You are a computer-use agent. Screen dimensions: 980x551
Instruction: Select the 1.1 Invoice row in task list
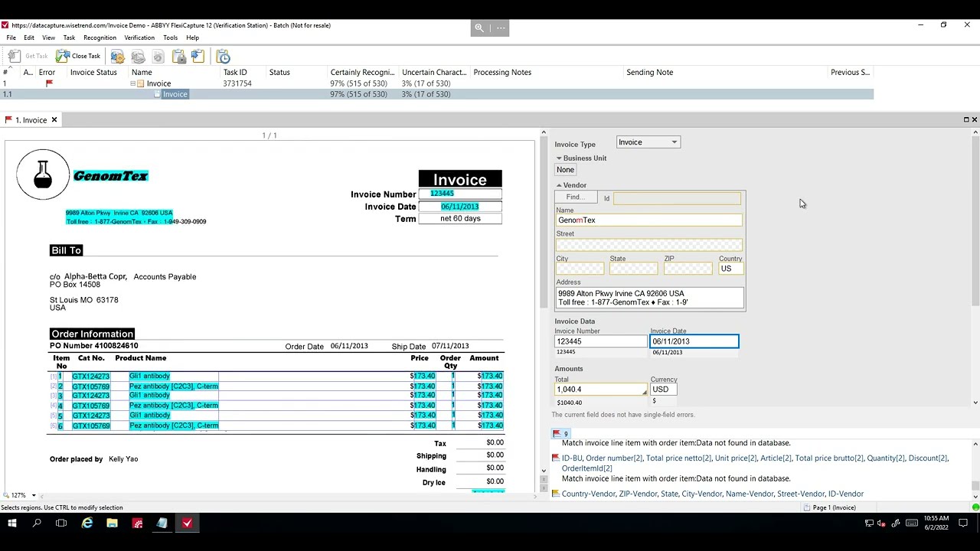point(436,94)
